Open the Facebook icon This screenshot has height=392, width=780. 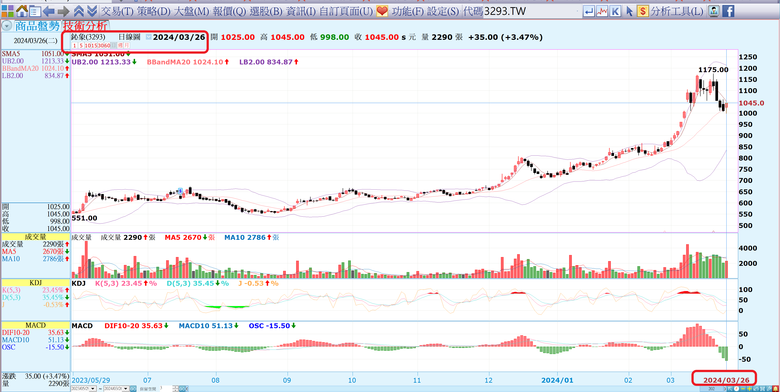click(x=728, y=11)
